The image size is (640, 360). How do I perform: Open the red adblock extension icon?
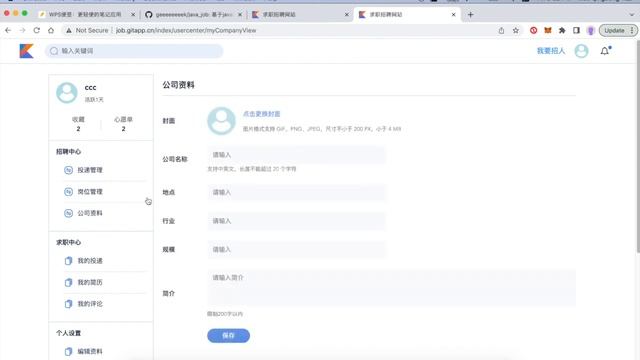[533, 30]
